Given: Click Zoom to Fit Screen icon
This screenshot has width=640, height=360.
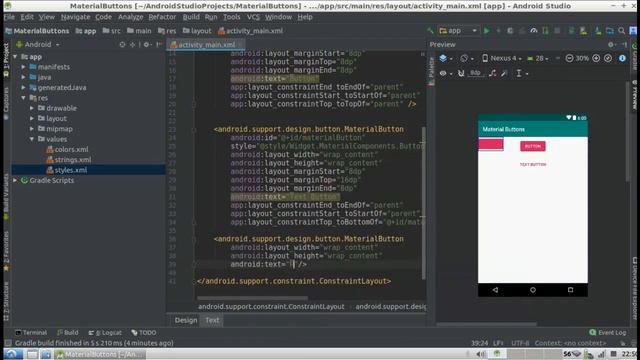Looking at the screenshot, I should 608,58.
